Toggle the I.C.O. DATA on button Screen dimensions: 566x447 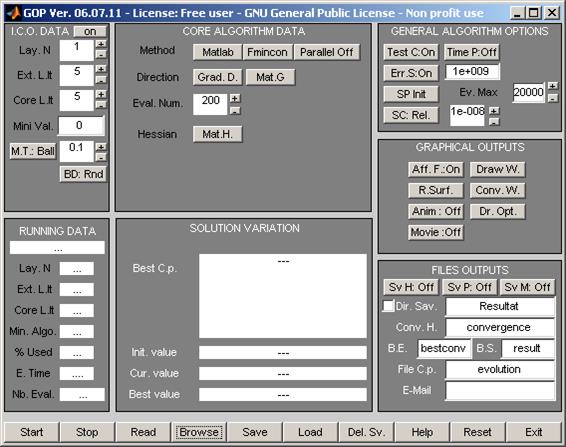(x=90, y=31)
